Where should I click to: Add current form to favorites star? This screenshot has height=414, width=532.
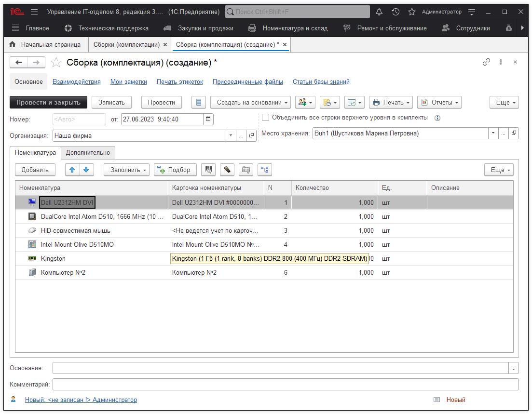[56, 63]
